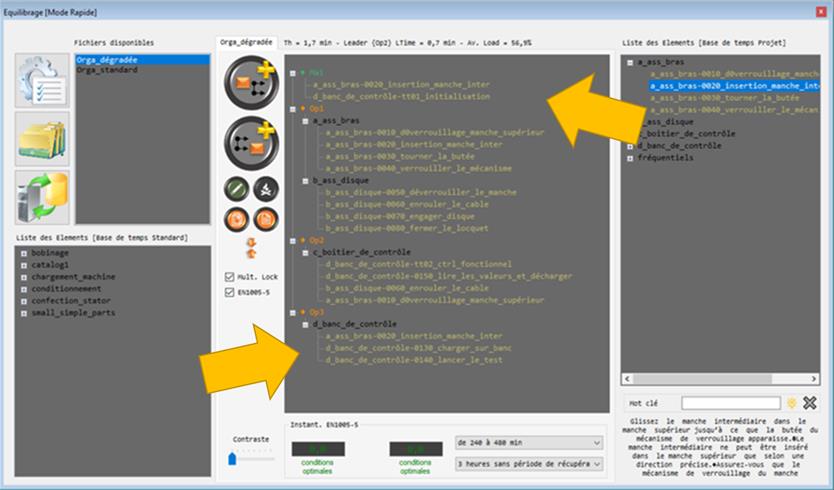Click the right EN1005-5 instant value display
Screen dimensions: 834x490
(416, 449)
